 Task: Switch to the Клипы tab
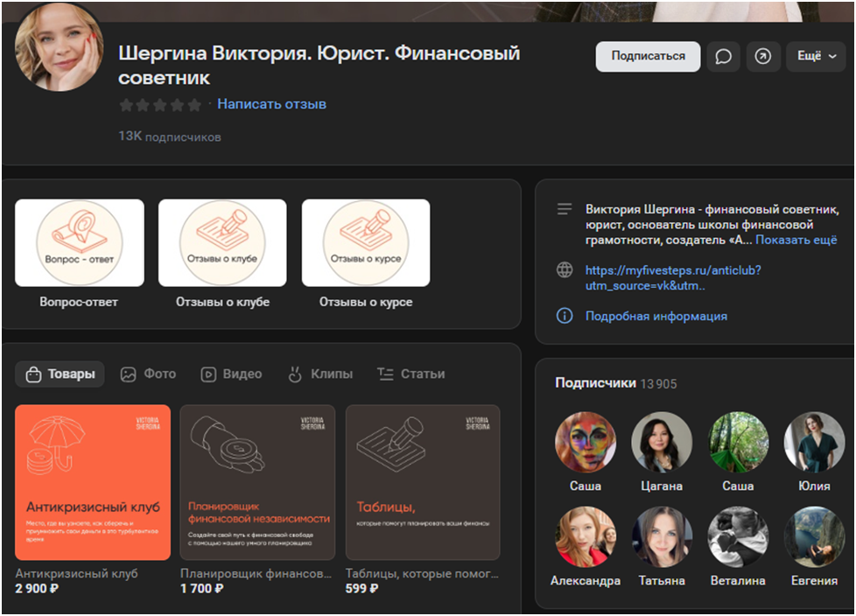point(320,374)
